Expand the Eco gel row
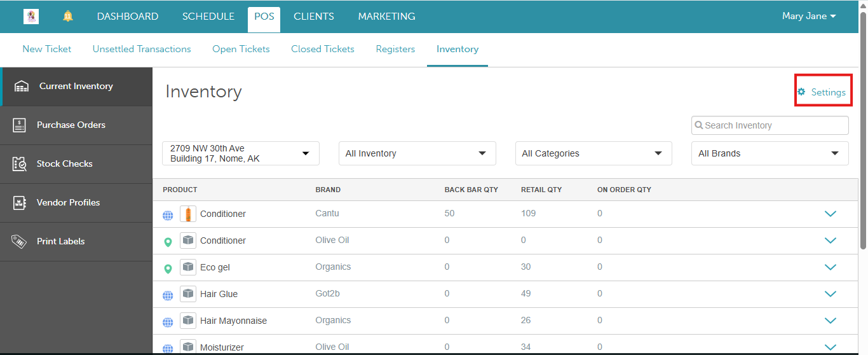Image resolution: width=868 pixels, height=355 pixels. pos(830,267)
